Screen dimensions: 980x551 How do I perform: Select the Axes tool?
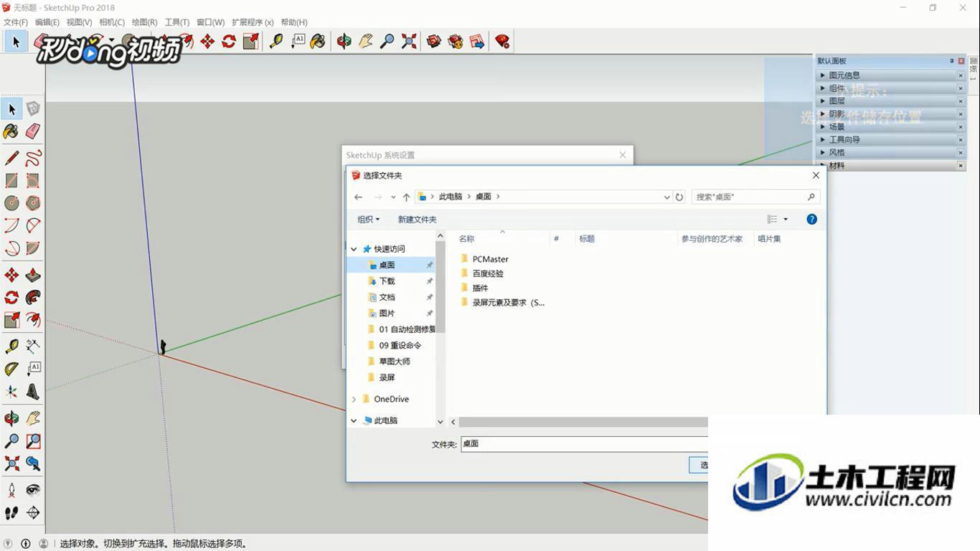point(11,392)
